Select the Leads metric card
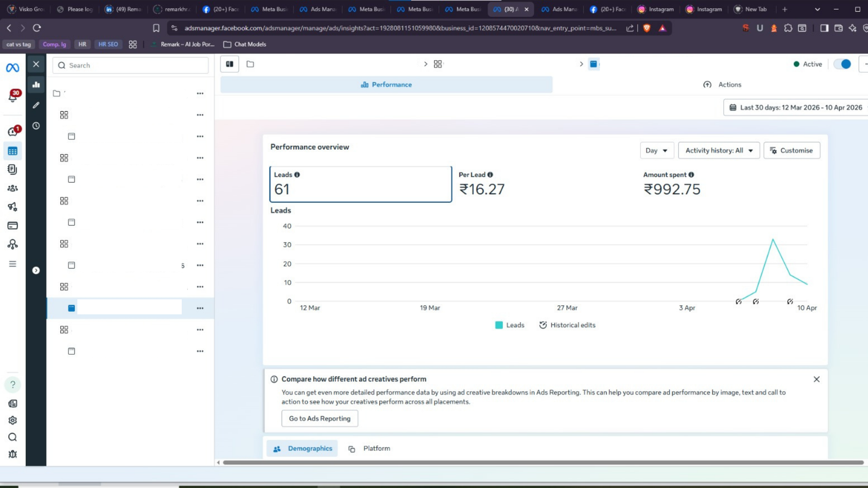 (x=361, y=184)
